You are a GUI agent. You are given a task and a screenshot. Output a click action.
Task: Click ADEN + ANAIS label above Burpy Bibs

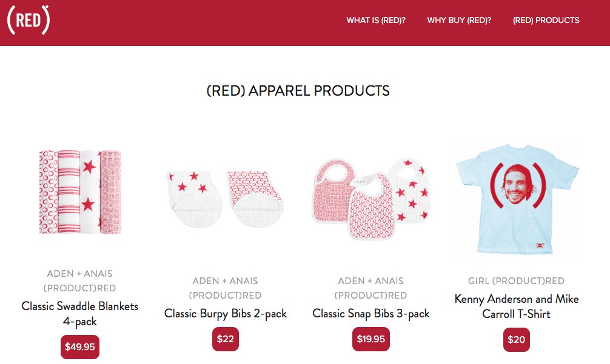[225, 281]
